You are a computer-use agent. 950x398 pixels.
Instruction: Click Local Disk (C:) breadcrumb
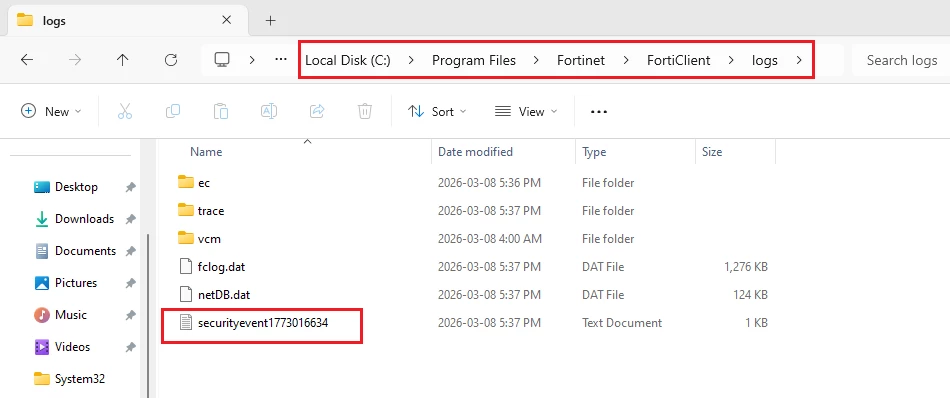pyautogui.click(x=348, y=60)
